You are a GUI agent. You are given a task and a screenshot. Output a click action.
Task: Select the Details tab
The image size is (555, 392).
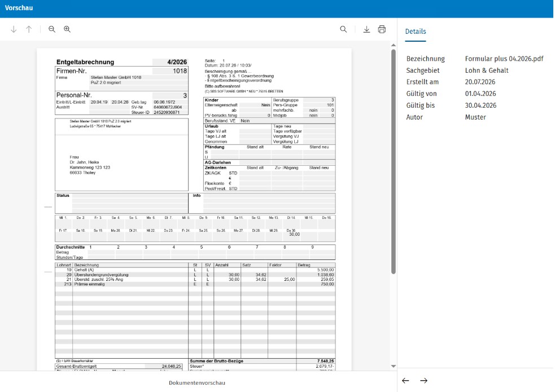(x=416, y=32)
